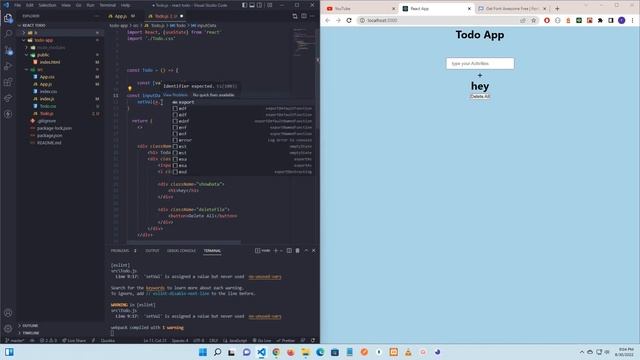The image size is (640, 360).
Task: Switch to the PROBLEMS panel tab
Action: [123, 251]
